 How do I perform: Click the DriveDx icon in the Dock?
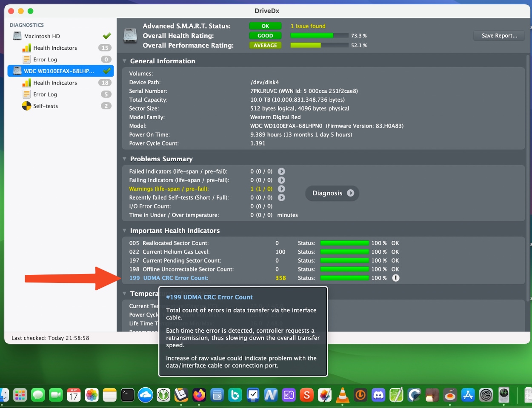point(504,395)
